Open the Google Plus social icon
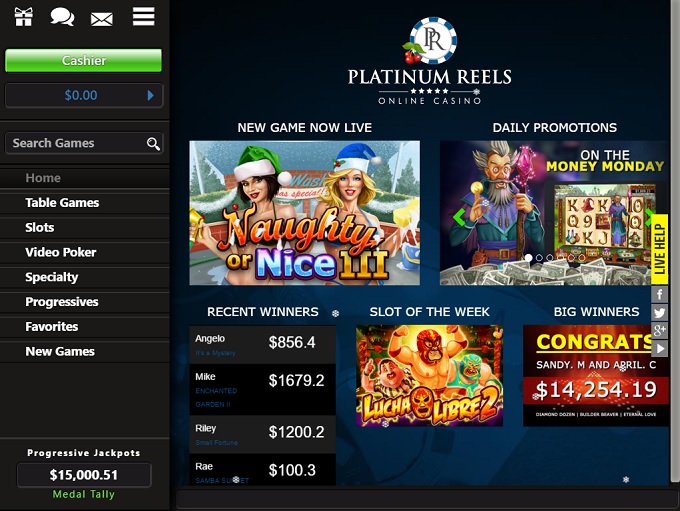680x511 pixels. (x=659, y=330)
